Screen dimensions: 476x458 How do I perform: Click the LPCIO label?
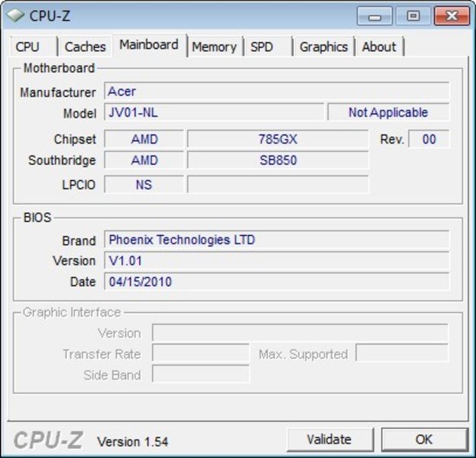coord(79,185)
